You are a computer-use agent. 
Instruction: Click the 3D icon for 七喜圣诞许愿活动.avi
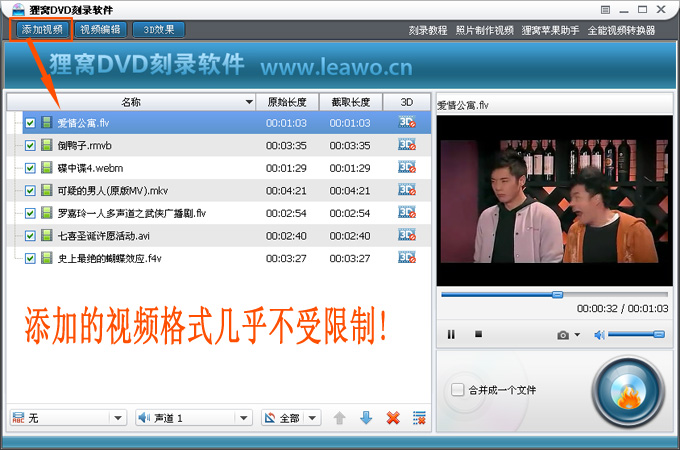(407, 235)
